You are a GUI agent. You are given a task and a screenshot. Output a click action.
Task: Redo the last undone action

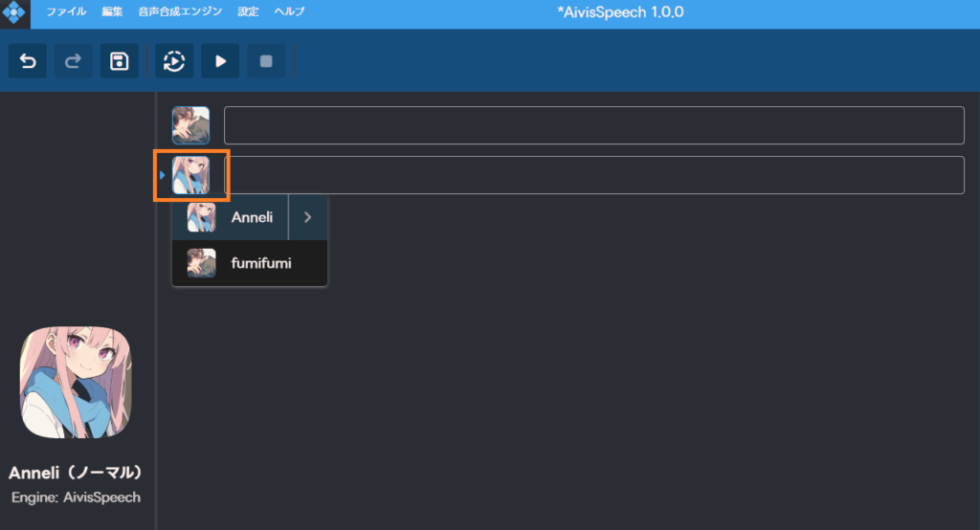[x=73, y=61]
